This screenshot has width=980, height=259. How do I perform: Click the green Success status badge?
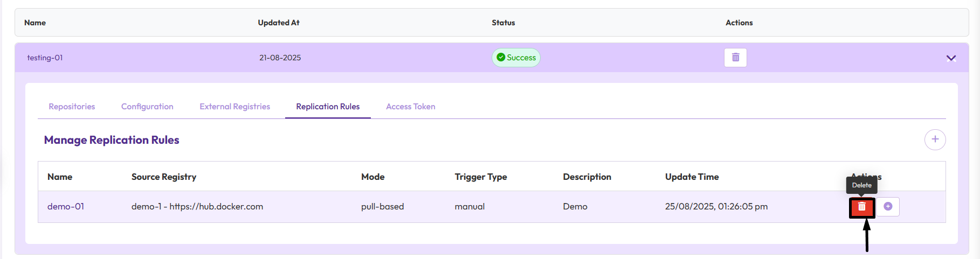click(516, 58)
